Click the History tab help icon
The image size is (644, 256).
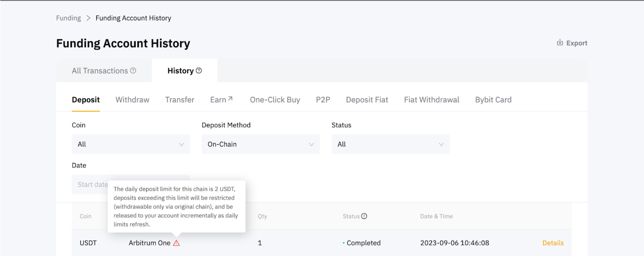199,70
